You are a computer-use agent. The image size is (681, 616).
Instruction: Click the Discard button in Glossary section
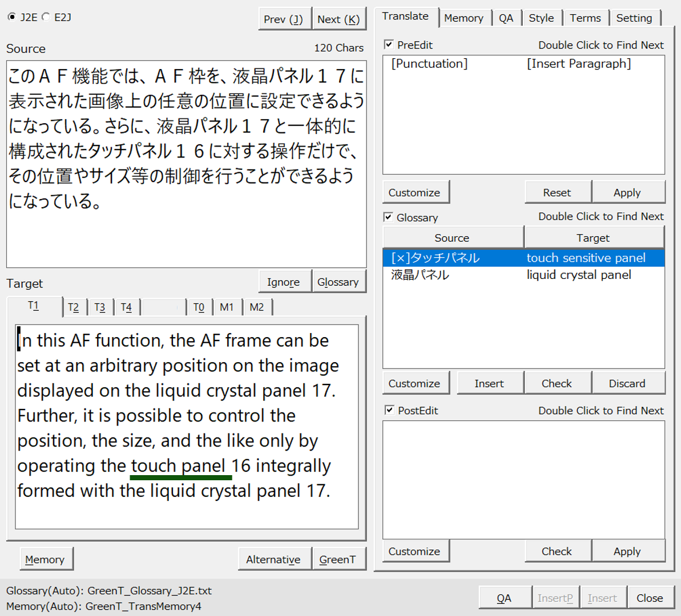point(627,383)
